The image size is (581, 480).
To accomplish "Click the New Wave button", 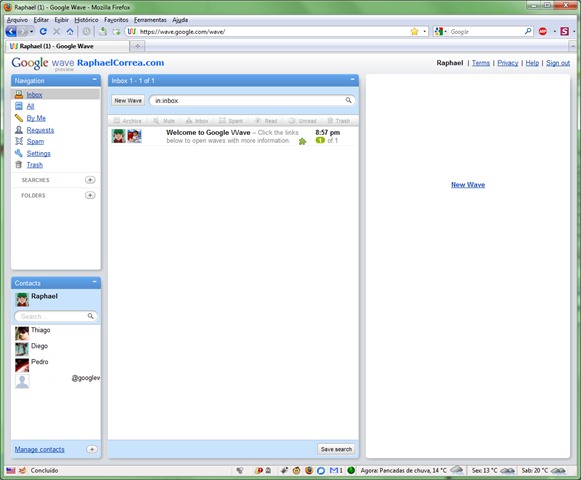I will (x=128, y=100).
